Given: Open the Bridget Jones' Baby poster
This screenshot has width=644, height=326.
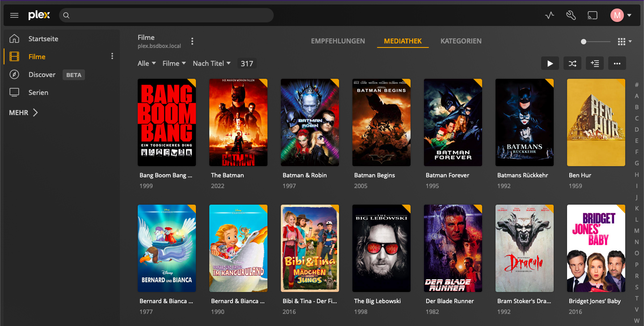Looking at the screenshot, I should click(596, 248).
